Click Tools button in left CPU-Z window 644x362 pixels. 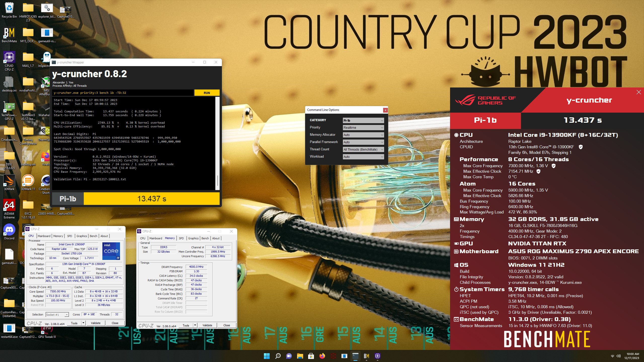click(74, 323)
